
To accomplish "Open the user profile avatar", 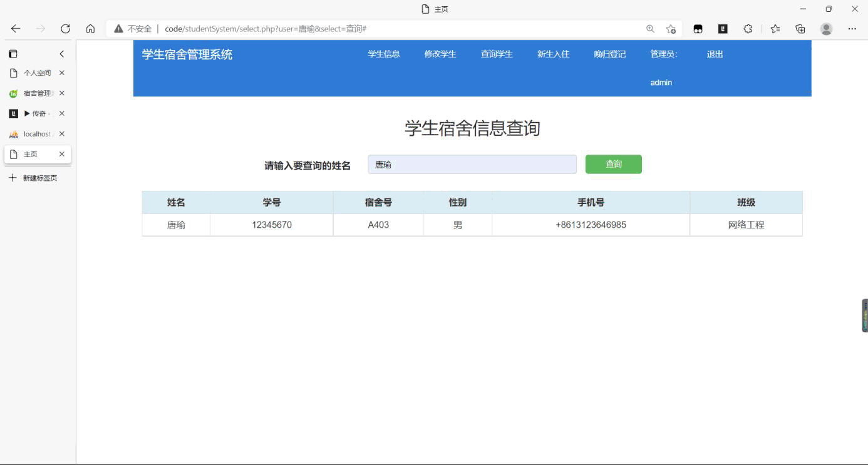I will (x=827, y=29).
